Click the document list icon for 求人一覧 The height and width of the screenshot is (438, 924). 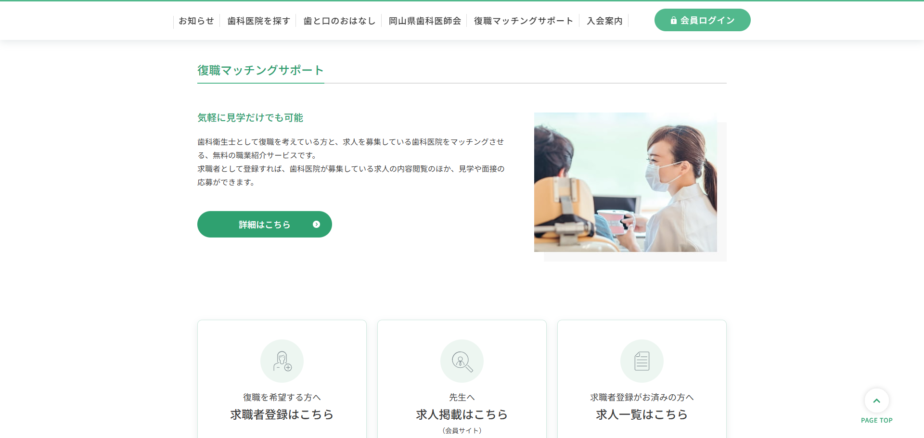pos(642,361)
